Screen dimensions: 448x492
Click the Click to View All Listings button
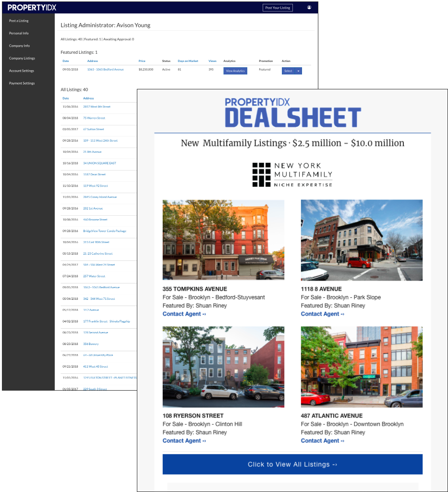292,464
